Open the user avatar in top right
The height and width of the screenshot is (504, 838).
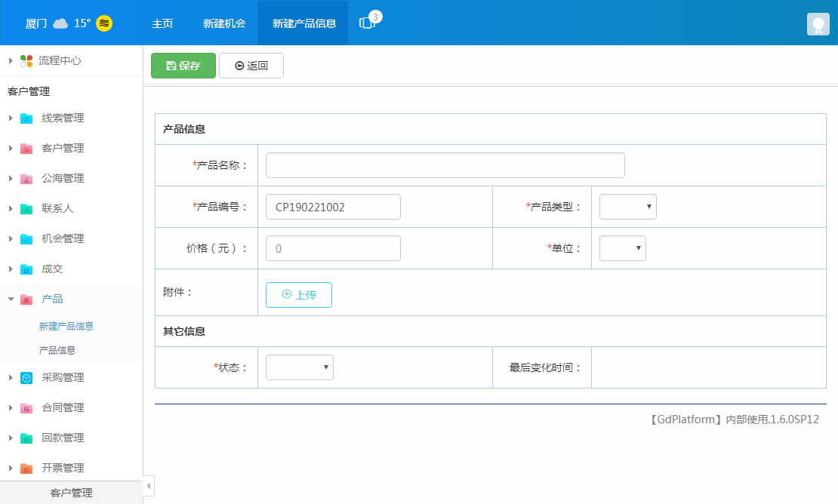click(818, 24)
